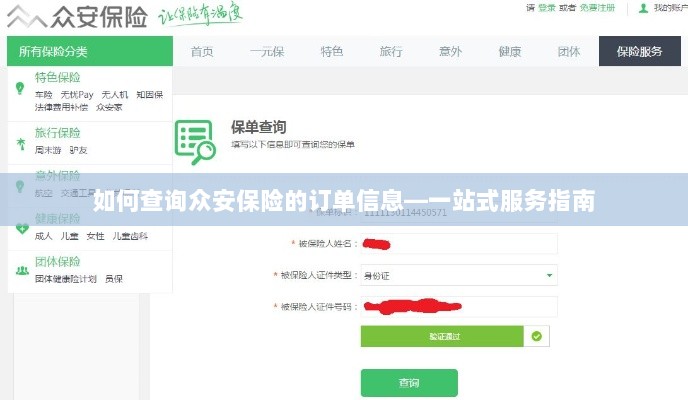The width and height of the screenshot is (688, 400).
Task: Go to the 首页 tab
Action: [x=202, y=52]
